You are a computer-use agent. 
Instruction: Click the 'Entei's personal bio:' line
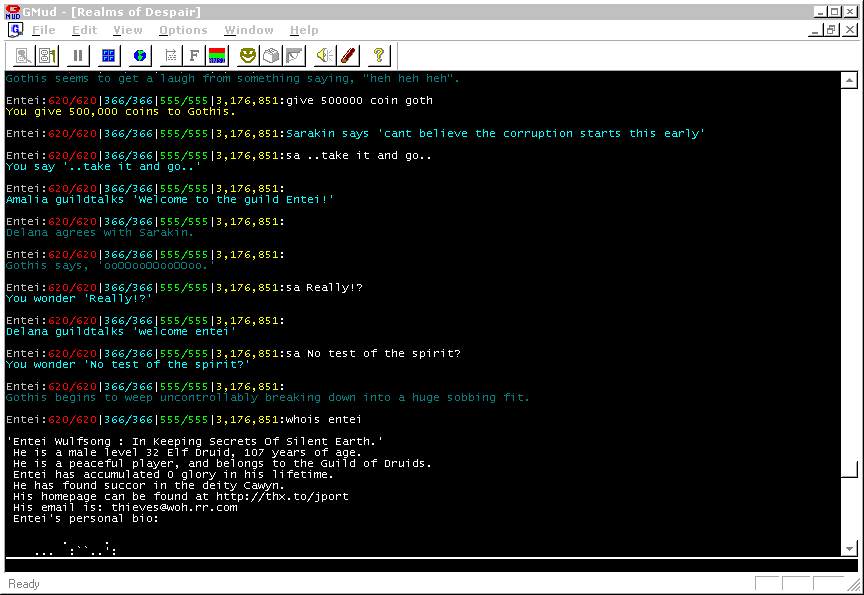85,518
